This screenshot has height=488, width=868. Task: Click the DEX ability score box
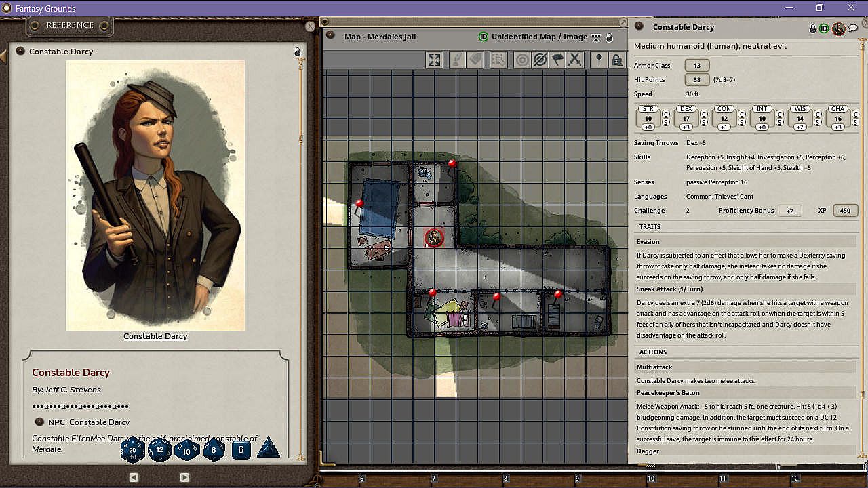[x=686, y=118]
